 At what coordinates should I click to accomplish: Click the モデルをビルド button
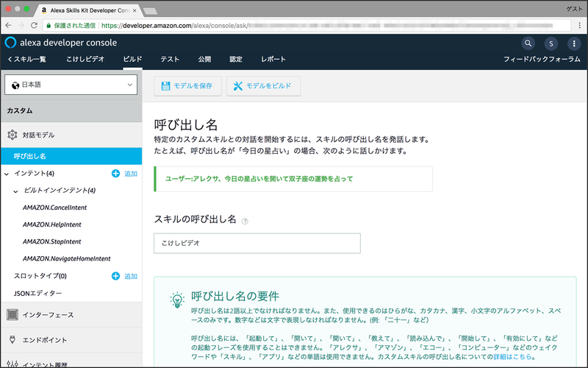click(263, 86)
